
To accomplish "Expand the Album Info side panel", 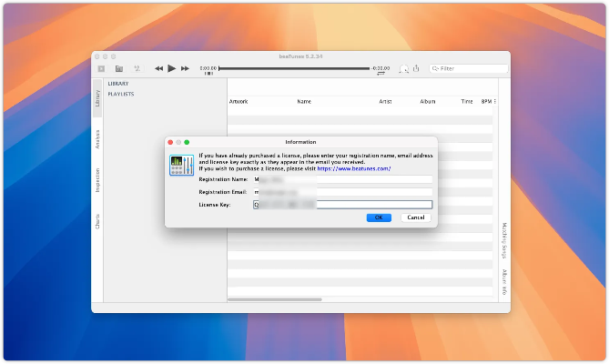I will pyautogui.click(x=503, y=280).
